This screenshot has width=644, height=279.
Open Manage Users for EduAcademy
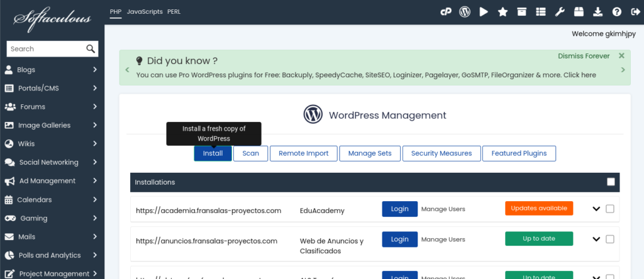(443, 209)
